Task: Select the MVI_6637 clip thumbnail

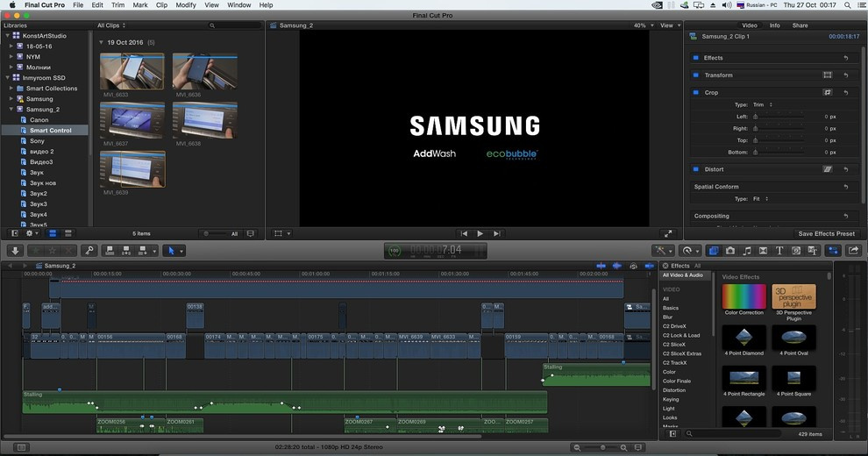Action: tap(132, 120)
